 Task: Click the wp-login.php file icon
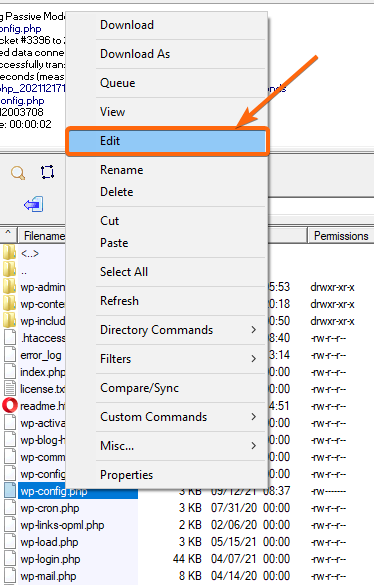click(x=10, y=559)
